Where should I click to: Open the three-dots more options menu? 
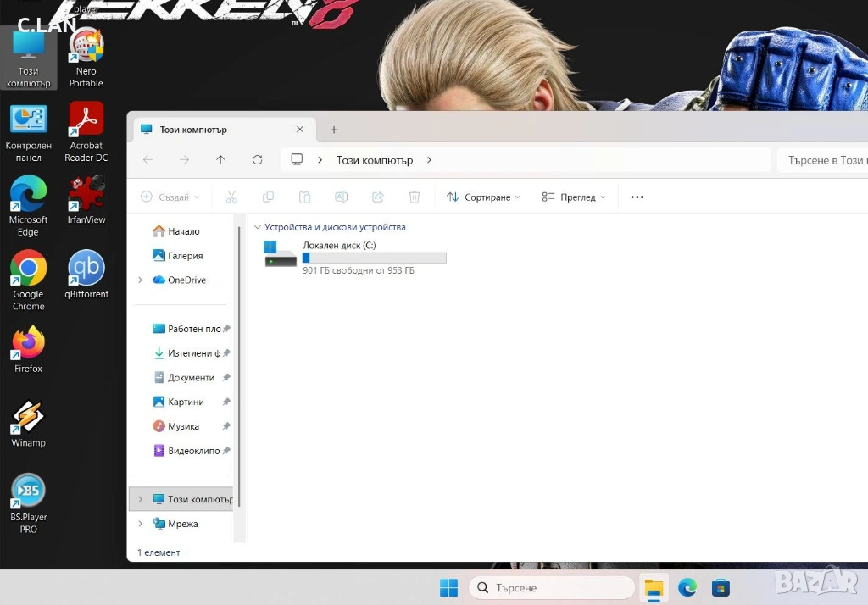(637, 197)
